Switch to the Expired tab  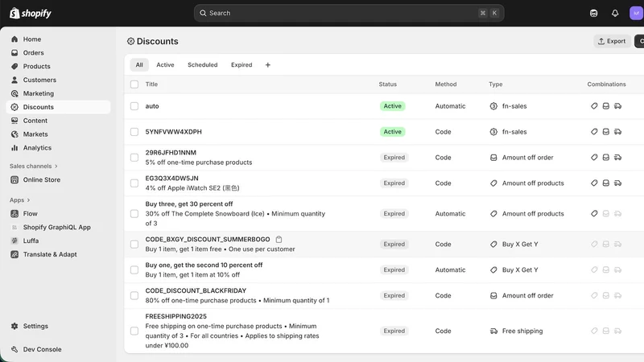[242, 65]
